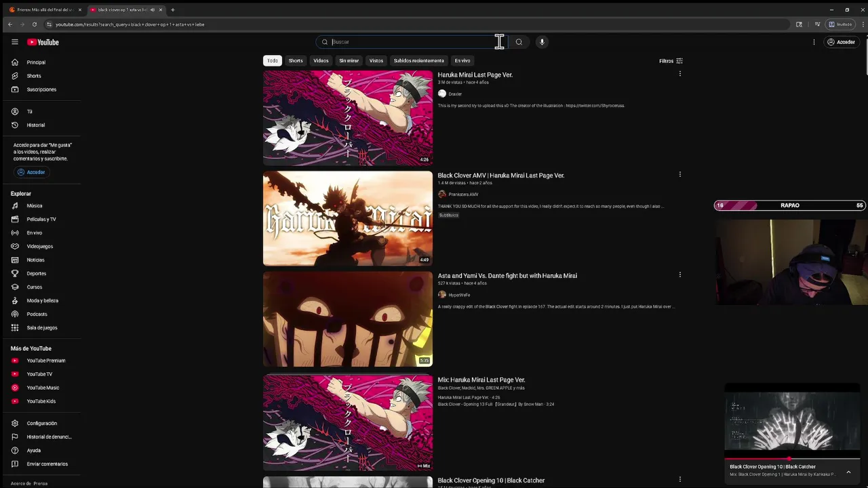Screen dimensions: 868x488
Task: Click the YouTube logo
Action: [x=43, y=42]
